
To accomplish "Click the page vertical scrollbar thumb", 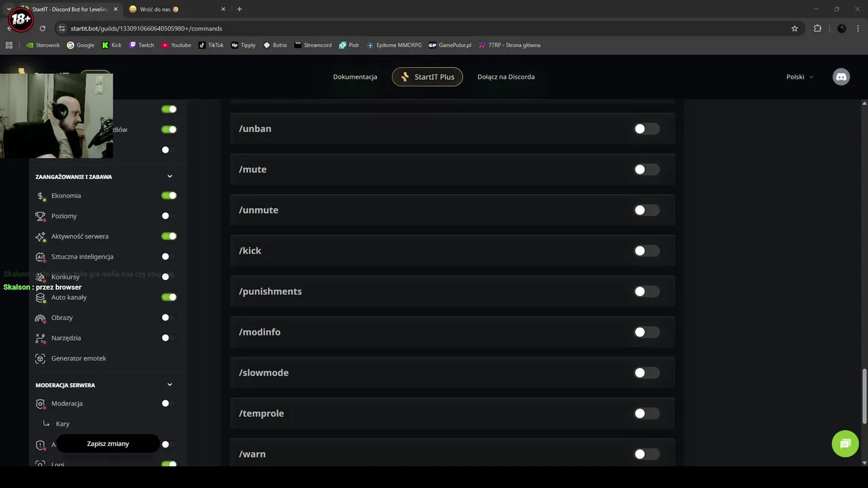I will pyautogui.click(x=864, y=396).
